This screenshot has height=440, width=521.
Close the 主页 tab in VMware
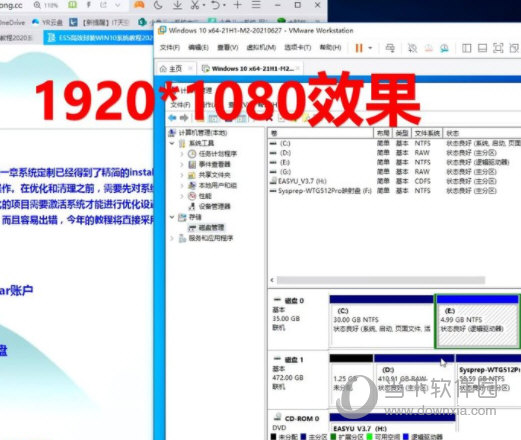pos(190,69)
